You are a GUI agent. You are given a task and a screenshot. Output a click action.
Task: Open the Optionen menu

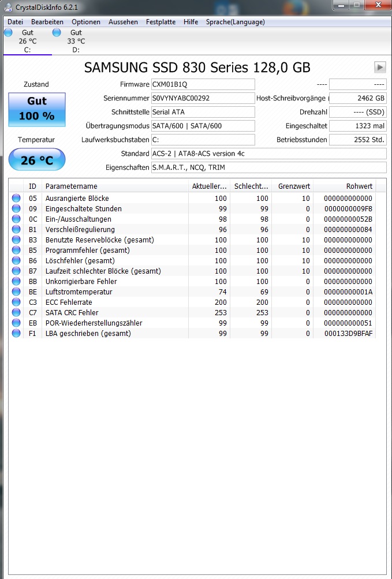(x=85, y=22)
